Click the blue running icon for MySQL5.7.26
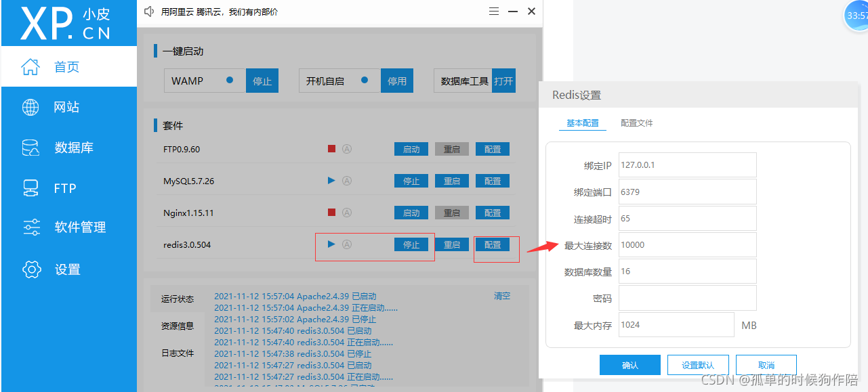 click(331, 180)
